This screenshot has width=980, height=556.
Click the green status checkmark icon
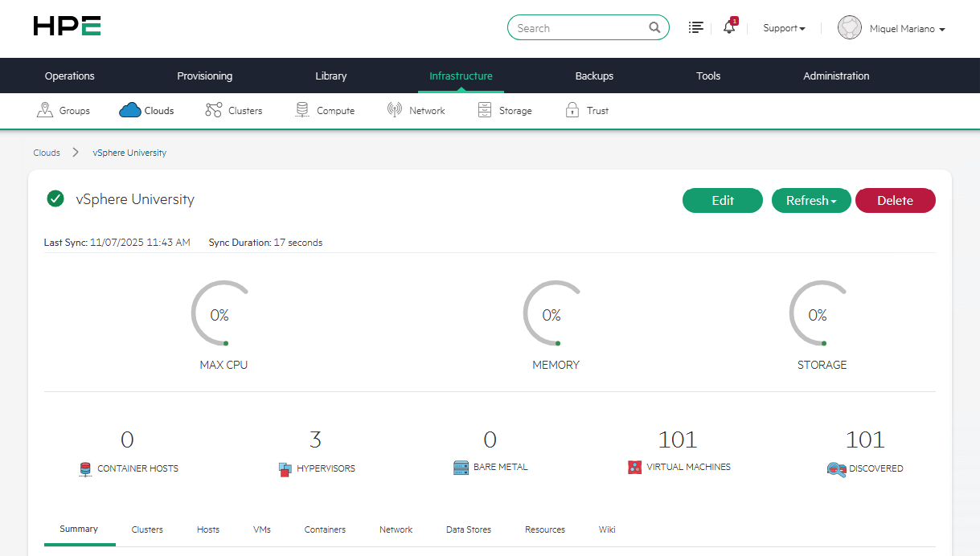pyautogui.click(x=55, y=198)
